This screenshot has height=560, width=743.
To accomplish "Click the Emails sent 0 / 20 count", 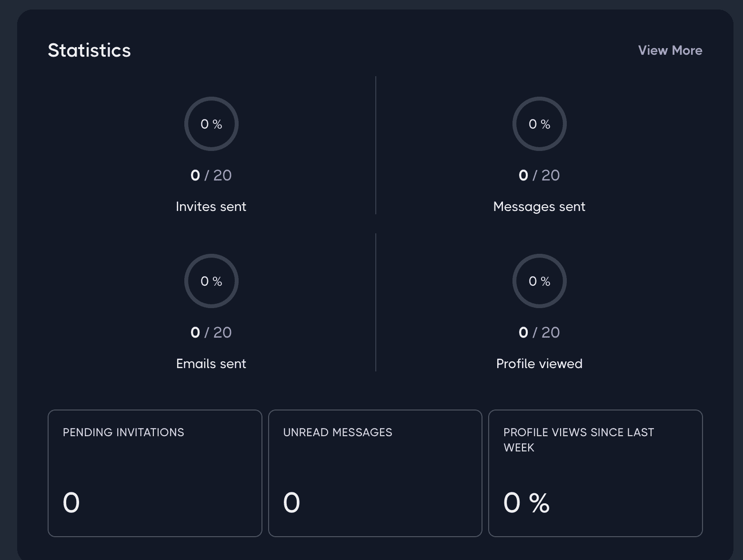I will point(211,332).
